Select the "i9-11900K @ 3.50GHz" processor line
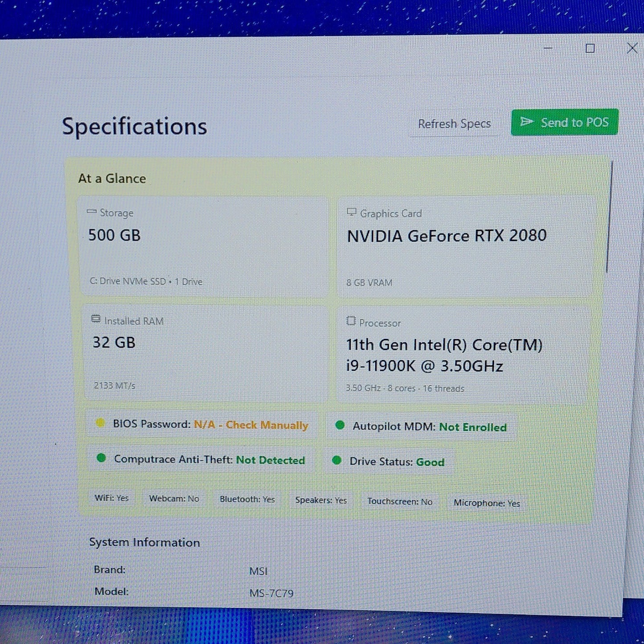The width and height of the screenshot is (644, 644). tap(425, 366)
